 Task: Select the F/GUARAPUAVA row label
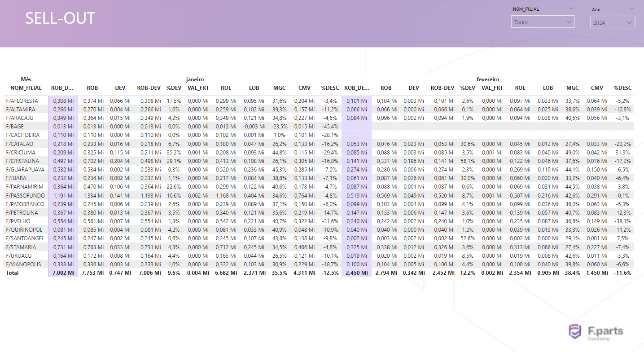click(x=25, y=170)
